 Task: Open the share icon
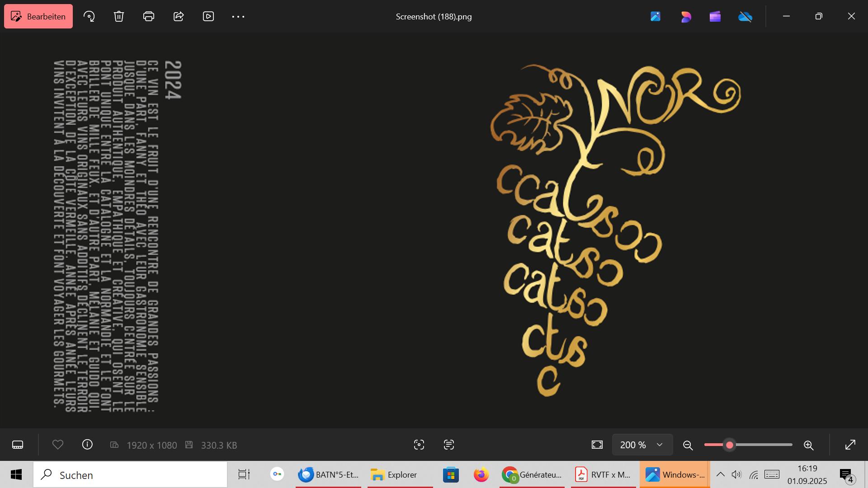click(179, 17)
